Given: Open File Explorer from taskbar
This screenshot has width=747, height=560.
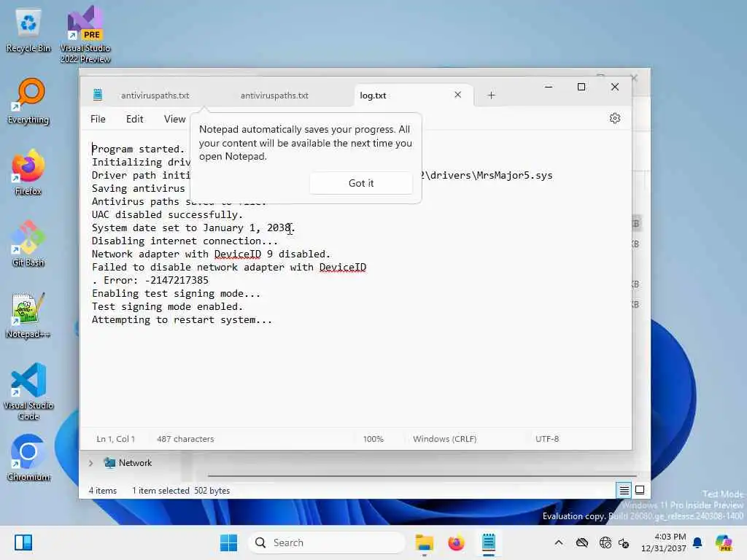Looking at the screenshot, I should tap(424, 542).
